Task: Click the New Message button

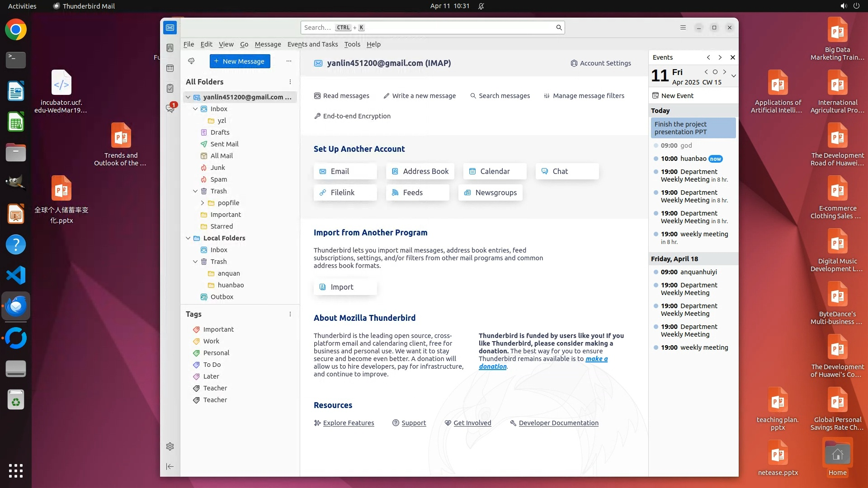Action: (x=240, y=61)
